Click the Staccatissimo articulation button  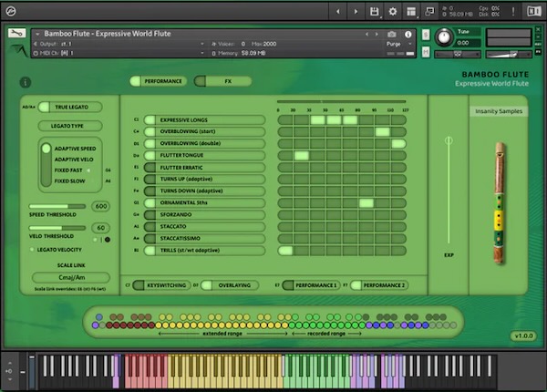(204, 238)
